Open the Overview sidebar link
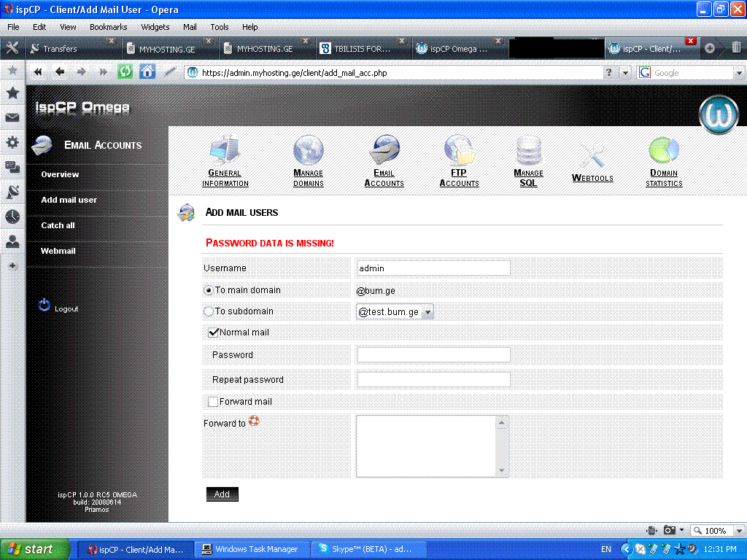The image size is (747, 560). click(x=60, y=174)
